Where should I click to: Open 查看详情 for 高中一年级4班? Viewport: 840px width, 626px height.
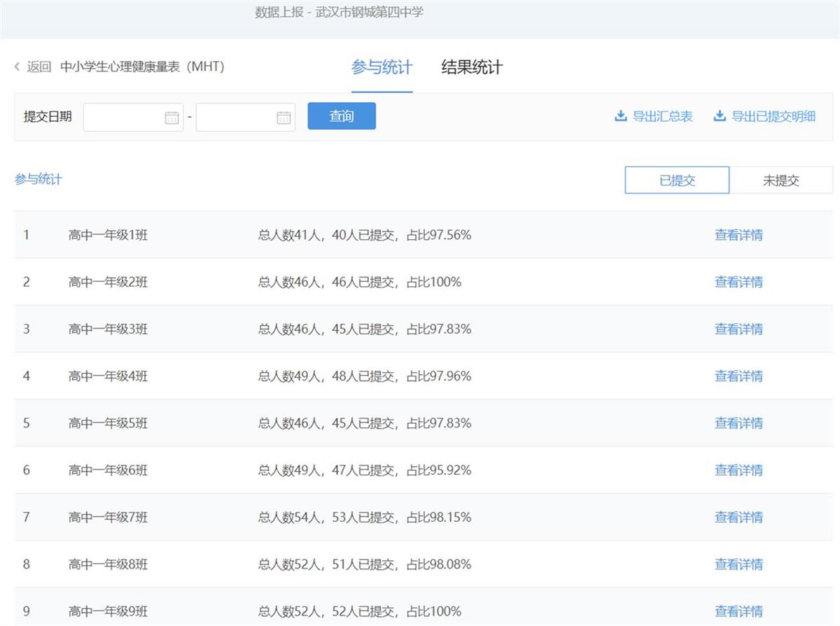pyautogui.click(x=738, y=376)
